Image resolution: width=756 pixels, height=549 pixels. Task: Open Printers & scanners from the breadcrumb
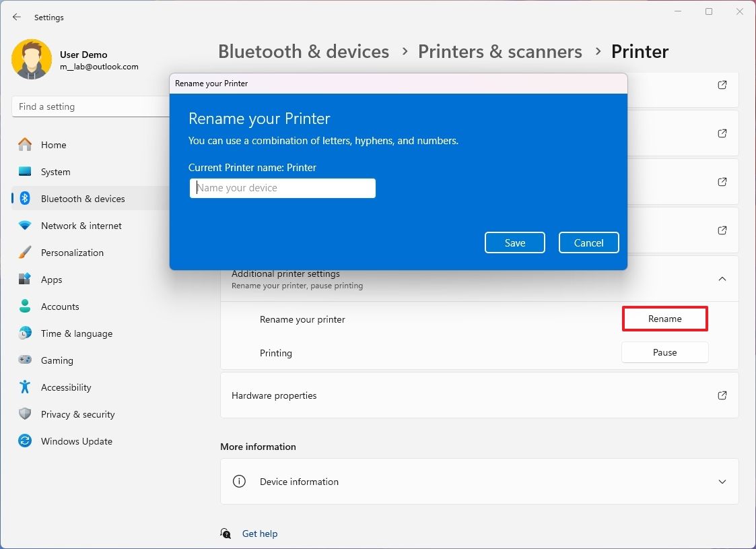pyautogui.click(x=500, y=51)
